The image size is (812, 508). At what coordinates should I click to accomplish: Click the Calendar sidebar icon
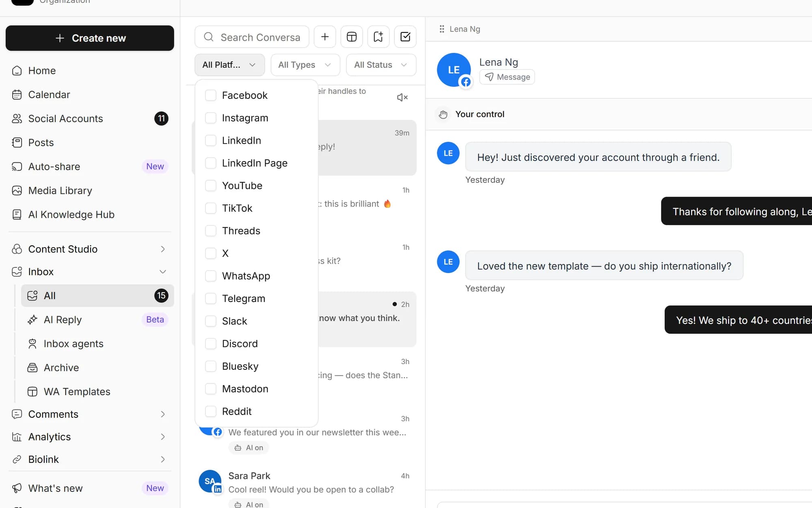coord(17,95)
